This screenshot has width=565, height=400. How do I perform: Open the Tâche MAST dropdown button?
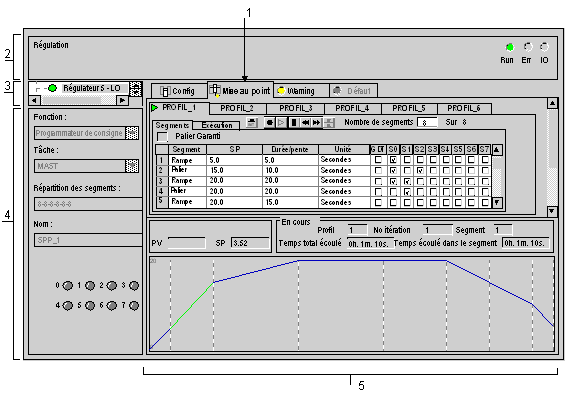pyautogui.click(x=132, y=166)
